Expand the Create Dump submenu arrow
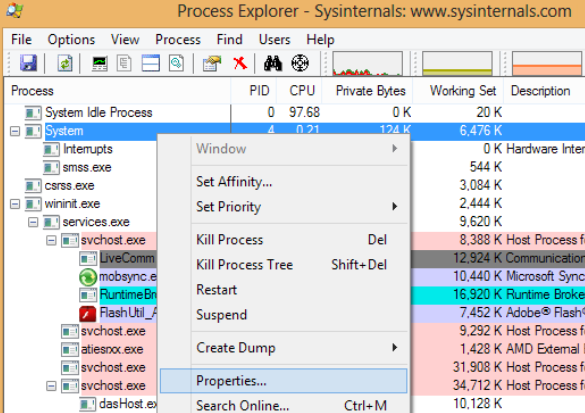 coord(395,347)
